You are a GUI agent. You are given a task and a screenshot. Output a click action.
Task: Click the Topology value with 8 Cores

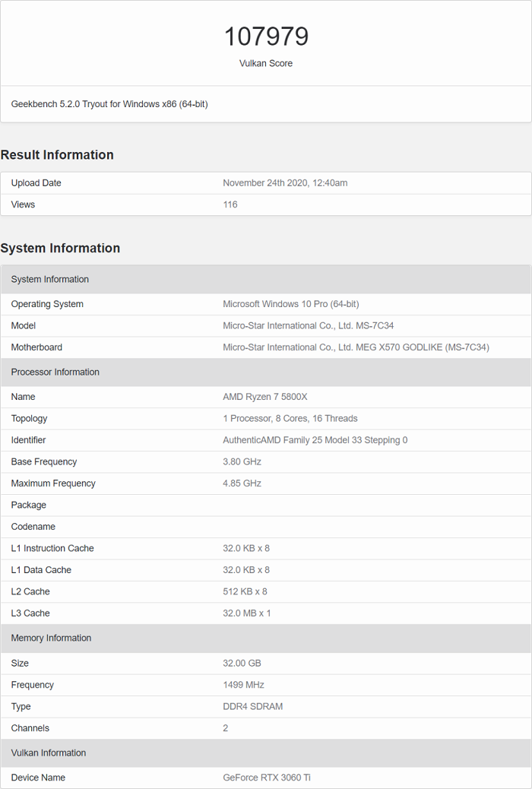tap(290, 419)
